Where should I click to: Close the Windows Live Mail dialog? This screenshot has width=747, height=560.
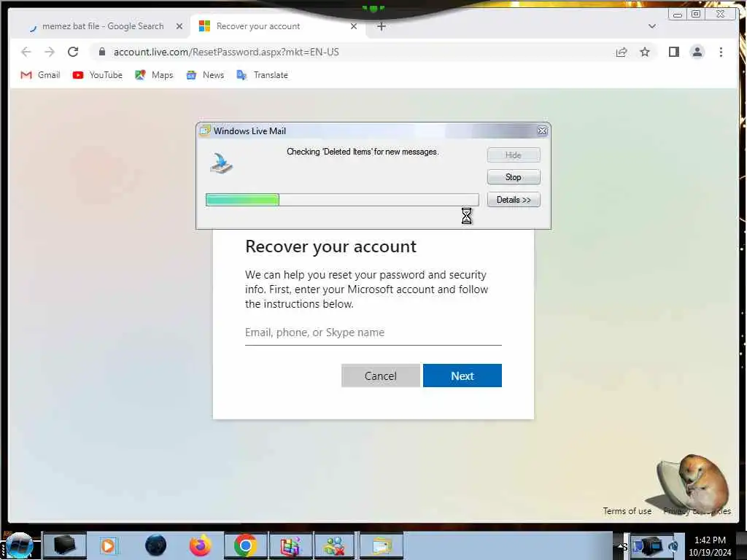(x=542, y=131)
